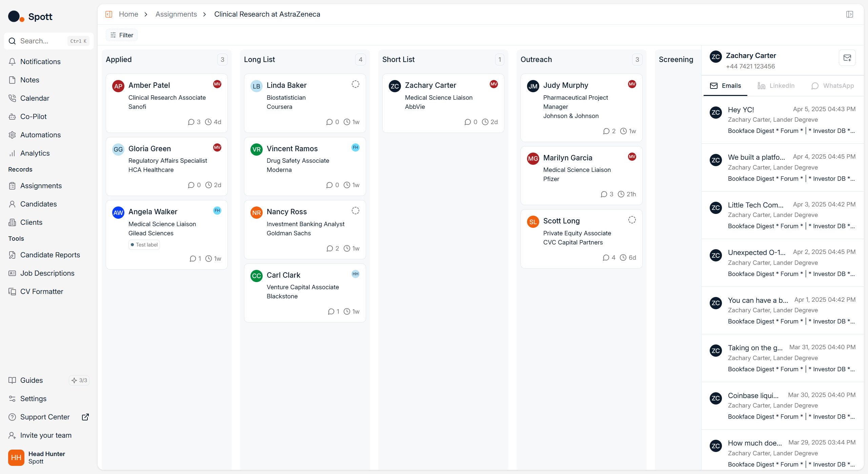Screen dimensions: 868x474
Task: Open the CV Formatter tool
Action: pyautogui.click(x=42, y=292)
